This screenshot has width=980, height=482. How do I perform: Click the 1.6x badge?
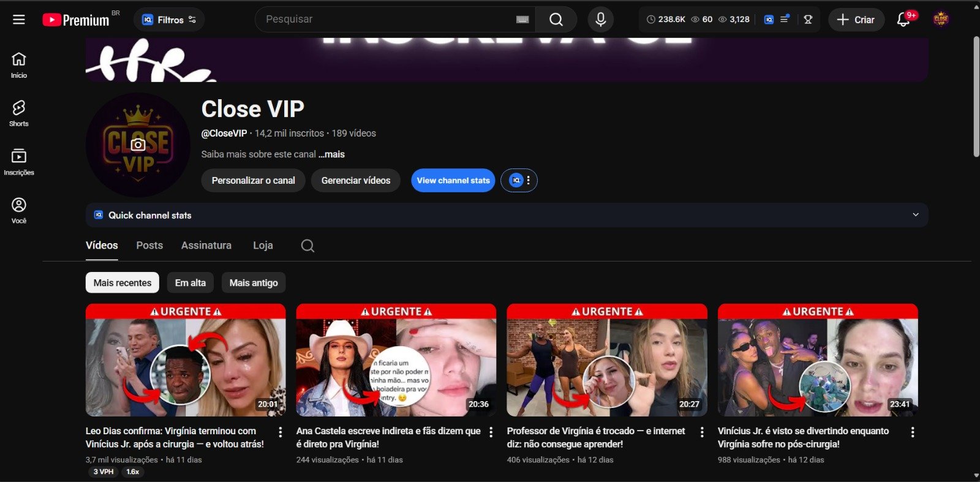(x=133, y=472)
